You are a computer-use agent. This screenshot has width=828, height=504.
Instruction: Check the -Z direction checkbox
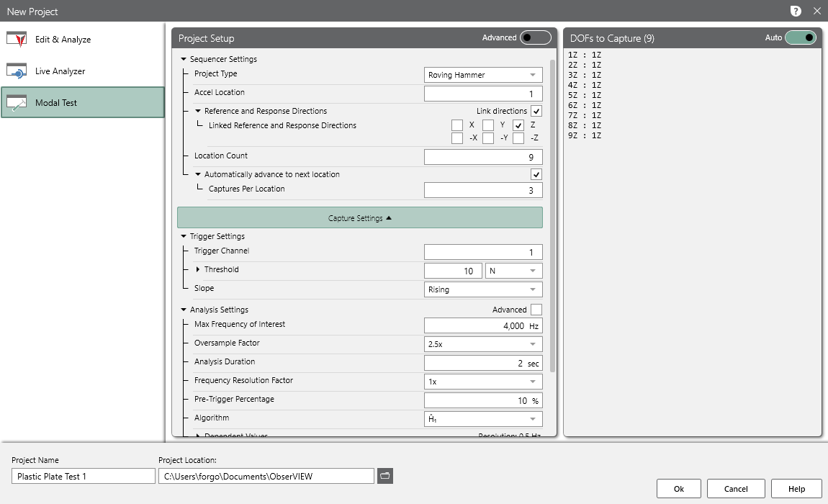click(x=518, y=138)
